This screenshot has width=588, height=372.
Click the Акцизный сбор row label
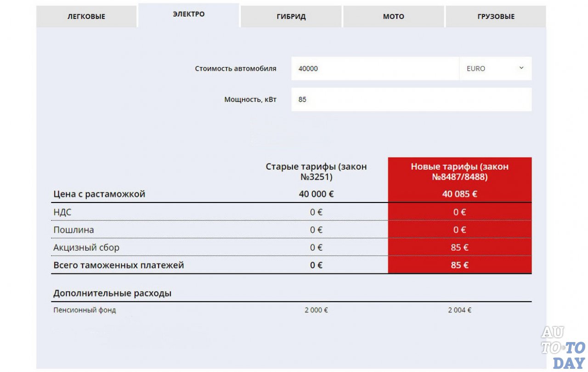(86, 248)
